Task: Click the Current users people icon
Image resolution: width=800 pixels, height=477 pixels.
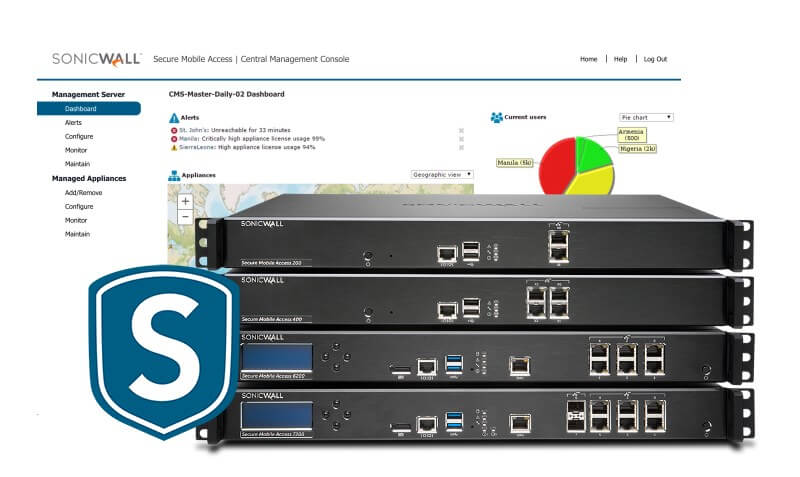Action: (x=496, y=117)
